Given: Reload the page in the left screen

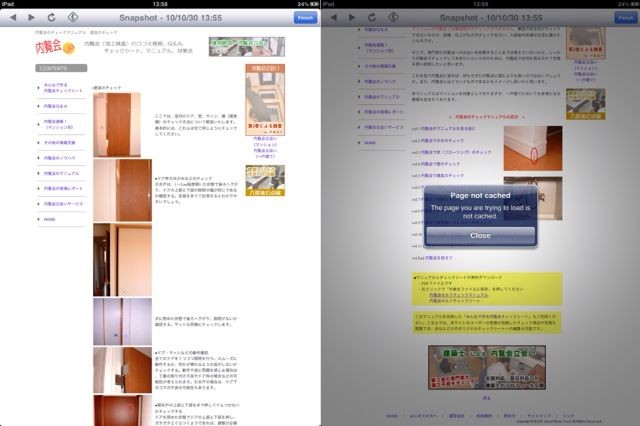Looking at the screenshot, I should pyautogui.click(x=51, y=18).
